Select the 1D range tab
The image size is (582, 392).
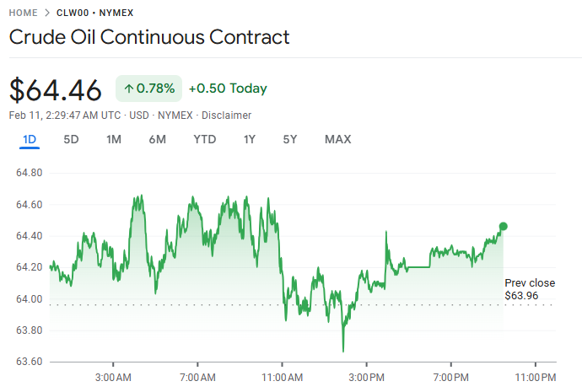point(30,139)
